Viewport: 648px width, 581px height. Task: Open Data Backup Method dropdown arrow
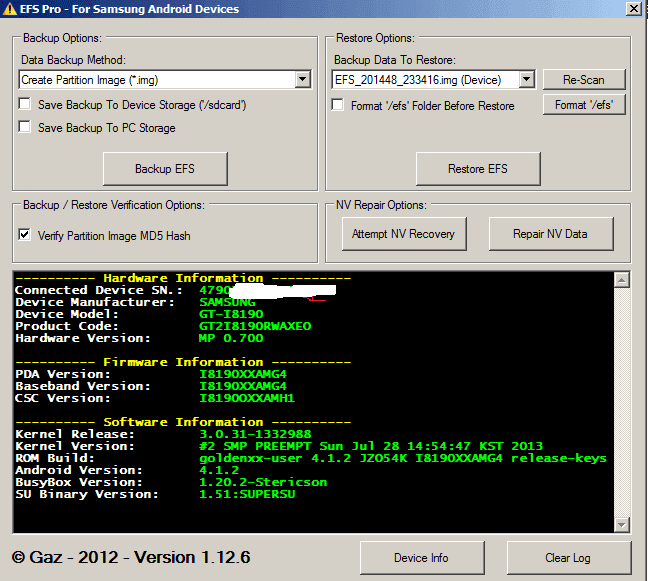(303, 79)
